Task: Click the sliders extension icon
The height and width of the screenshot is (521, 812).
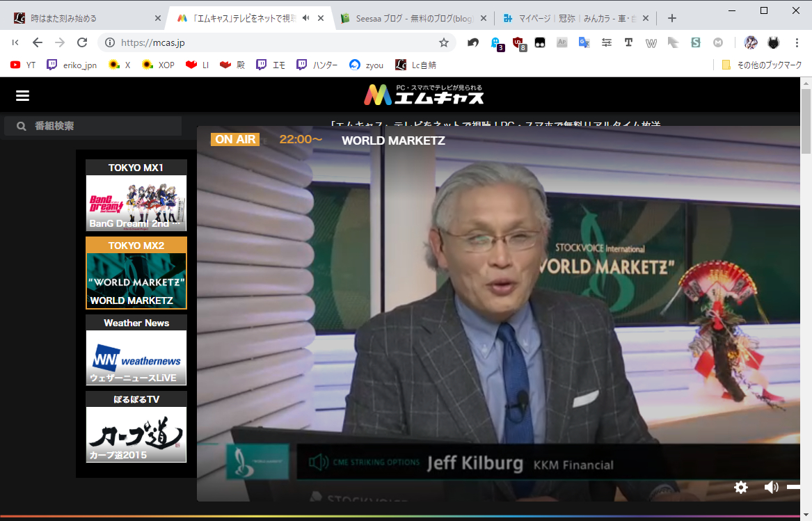Action: tap(607, 42)
